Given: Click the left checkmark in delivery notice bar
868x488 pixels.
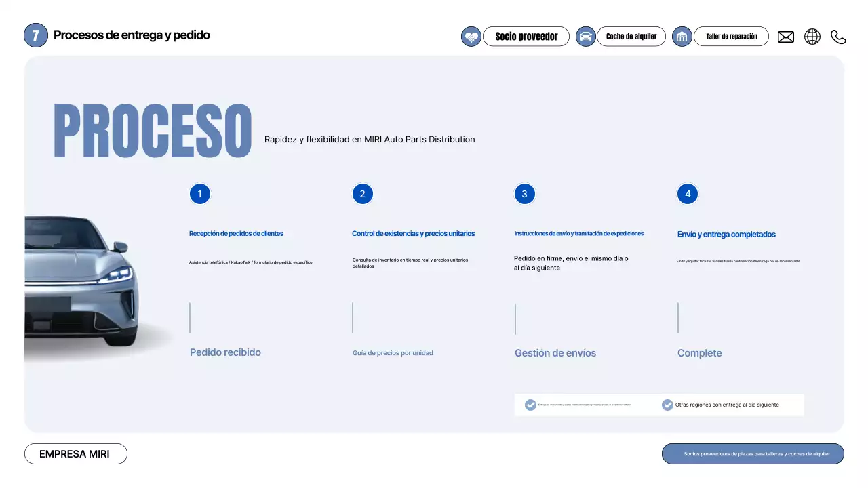Looking at the screenshot, I should (x=530, y=405).
